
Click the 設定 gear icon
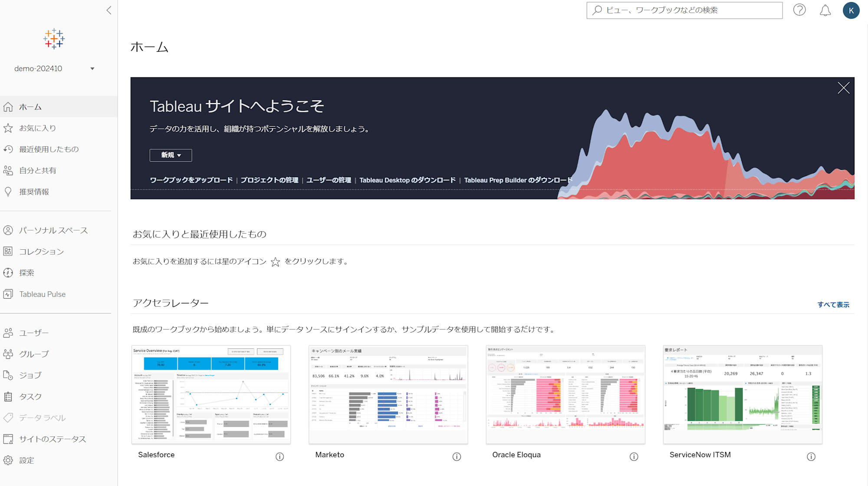[8, 460]
